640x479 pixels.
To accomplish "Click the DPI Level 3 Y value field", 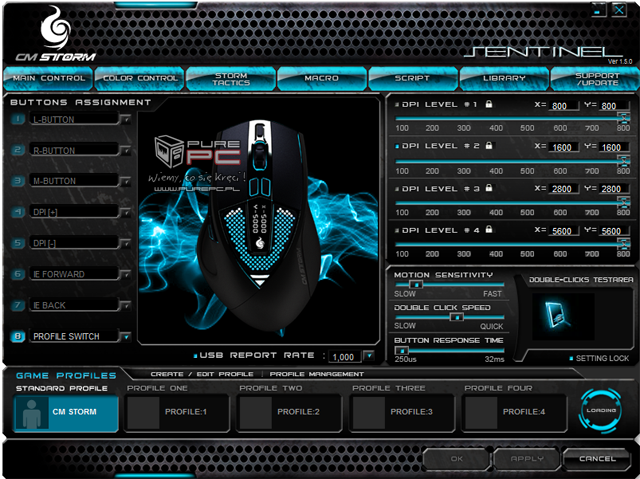I will click(x=613, y=189).
